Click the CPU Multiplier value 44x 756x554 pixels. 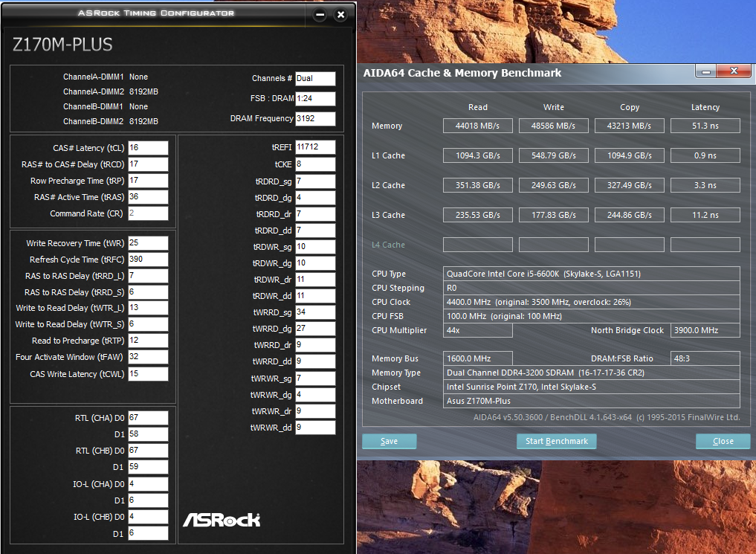point(478,330)
